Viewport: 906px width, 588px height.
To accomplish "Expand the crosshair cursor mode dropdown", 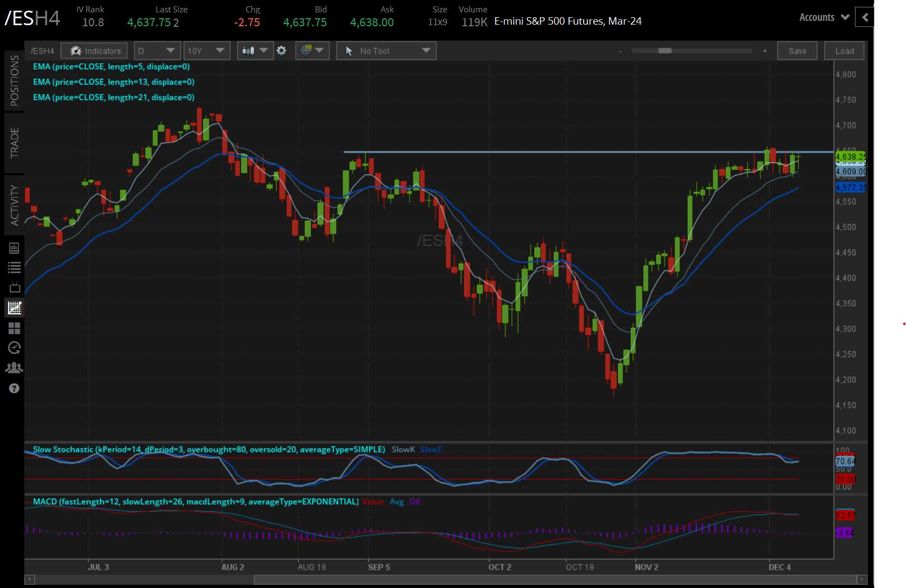I will (x=312, y=51).
